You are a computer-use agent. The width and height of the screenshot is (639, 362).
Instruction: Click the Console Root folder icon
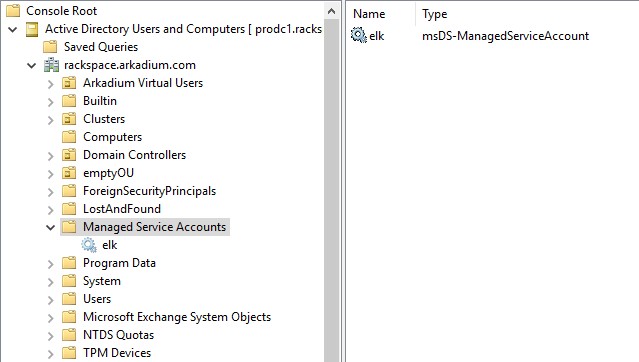[13, 11]
